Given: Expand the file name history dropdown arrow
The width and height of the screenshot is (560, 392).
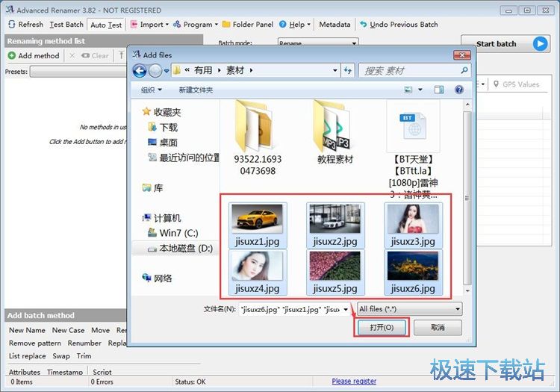Looking at the screenshot, I should (346, 309).
